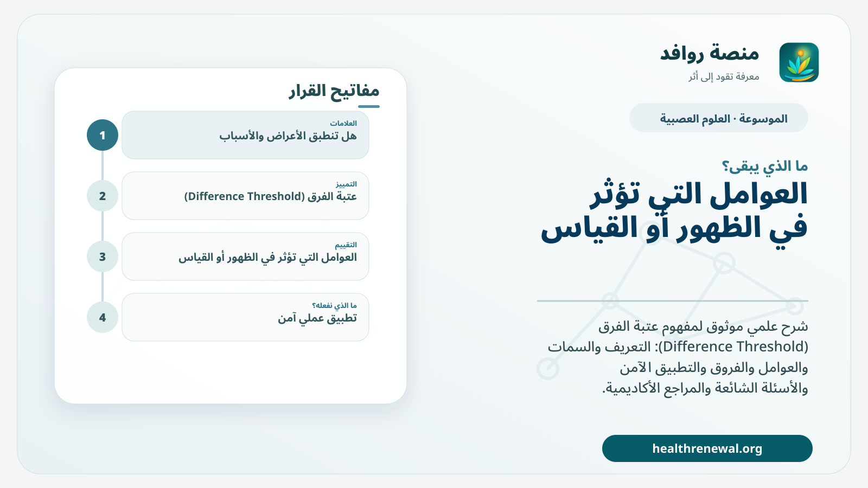
Task: Open the card العوامل التي تؤثر في الظهور
Action: point(245,256)
